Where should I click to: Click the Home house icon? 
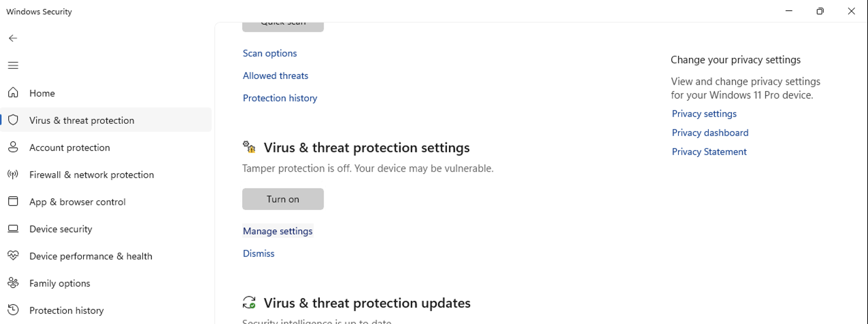coord(13,92)
